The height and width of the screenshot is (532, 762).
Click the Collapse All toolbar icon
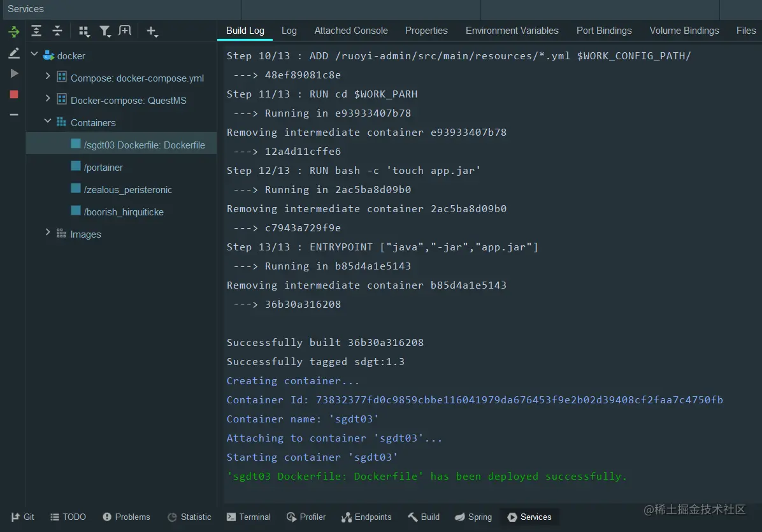point(57,31)
